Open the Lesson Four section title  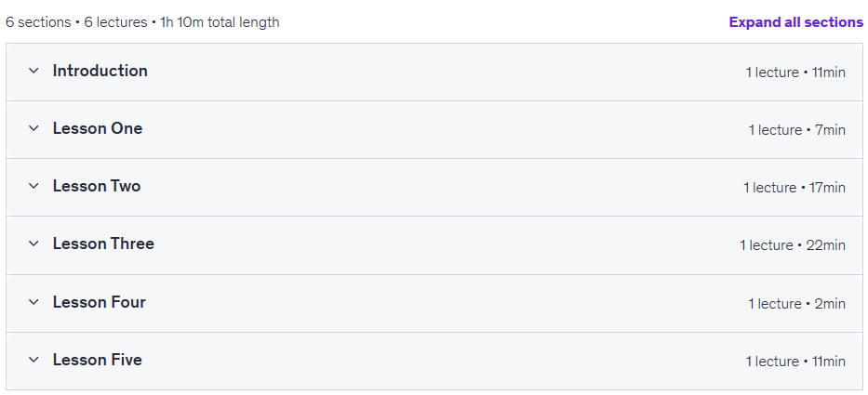(100, 302)
